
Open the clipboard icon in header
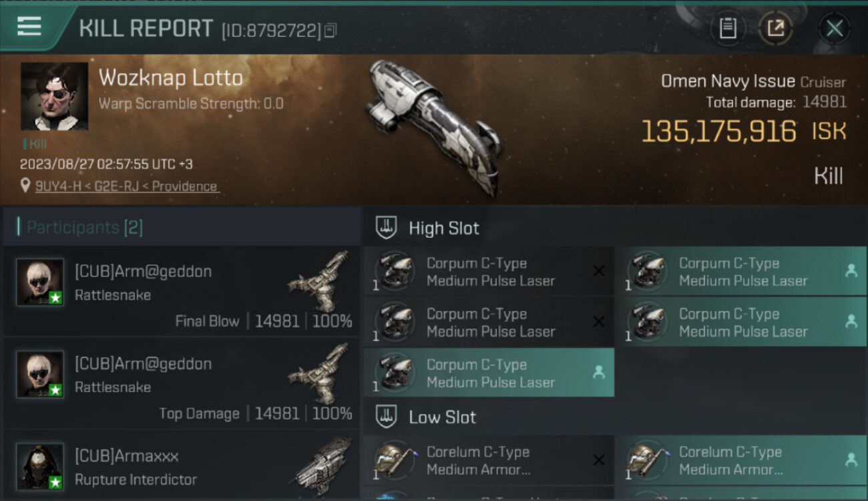pyautogui.click(x=728, y=28)
